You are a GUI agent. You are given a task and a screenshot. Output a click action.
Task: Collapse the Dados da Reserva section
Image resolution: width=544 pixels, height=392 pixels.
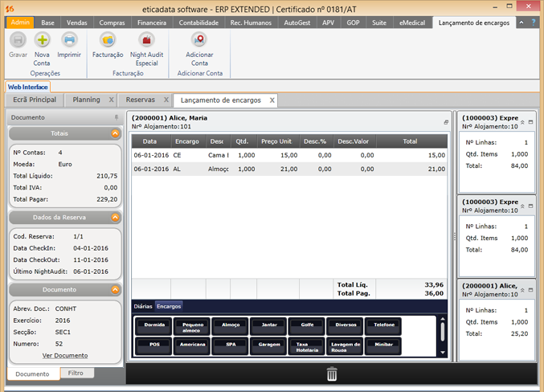pos(116,218)
